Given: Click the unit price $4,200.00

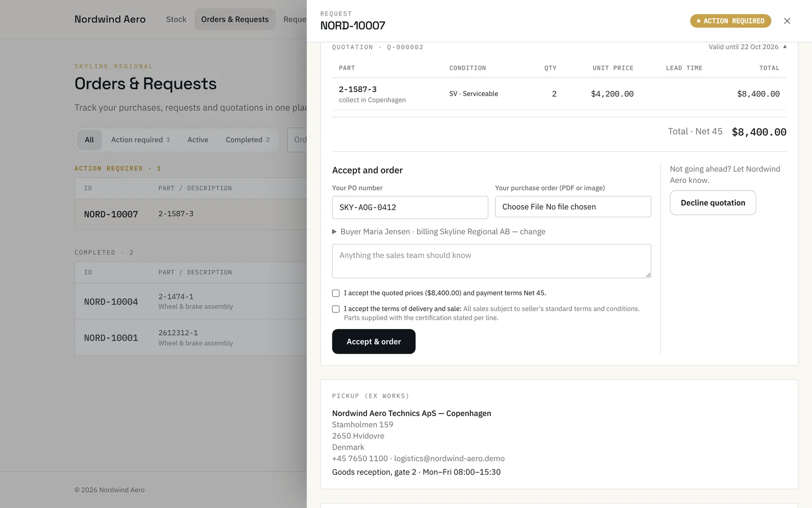Looking at the screenshot, I should [612, 94].
